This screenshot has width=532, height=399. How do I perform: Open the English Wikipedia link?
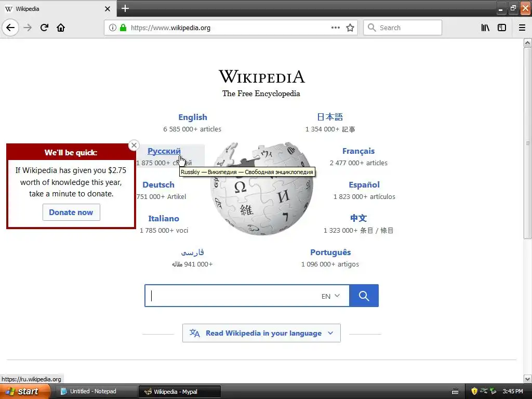click(193, 117)
